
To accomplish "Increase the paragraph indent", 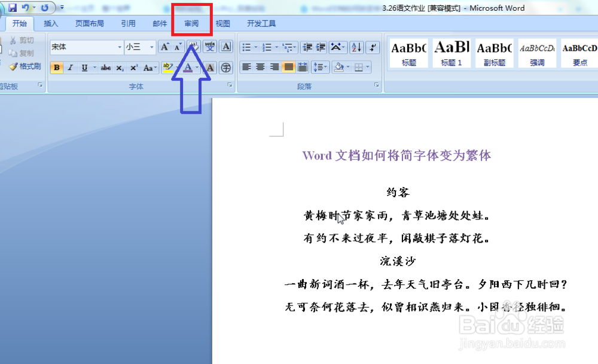I will (x=321, y=47).
